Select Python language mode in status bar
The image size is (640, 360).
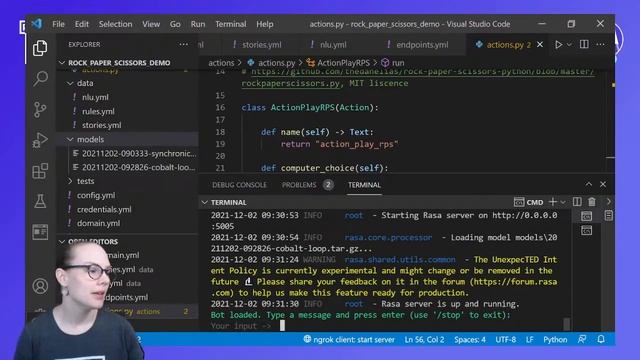[x=555, y=340]
